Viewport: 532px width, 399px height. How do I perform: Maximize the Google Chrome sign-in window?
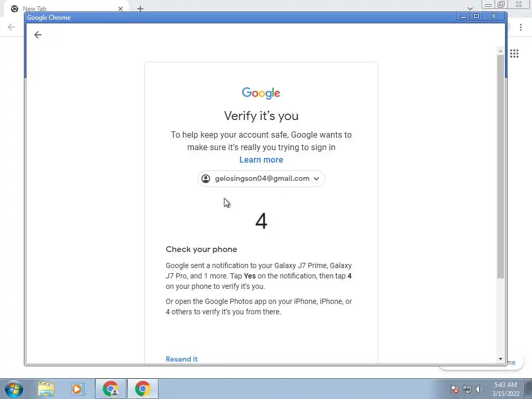(x=476, y=16)
